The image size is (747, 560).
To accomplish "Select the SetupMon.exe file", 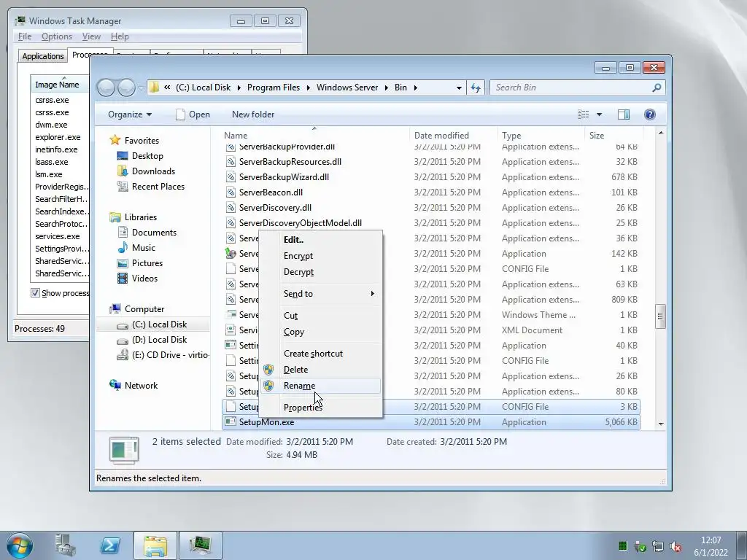I will tap(266, 422).
